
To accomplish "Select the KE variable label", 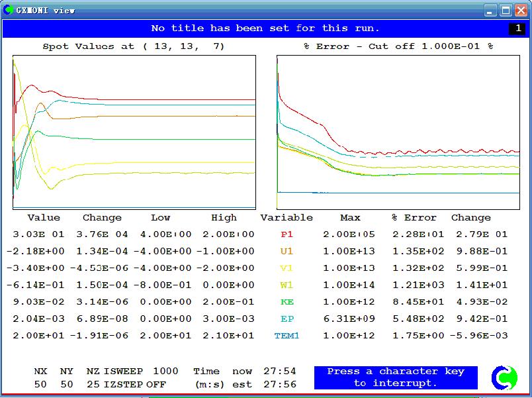I will (x=287, y=302).
